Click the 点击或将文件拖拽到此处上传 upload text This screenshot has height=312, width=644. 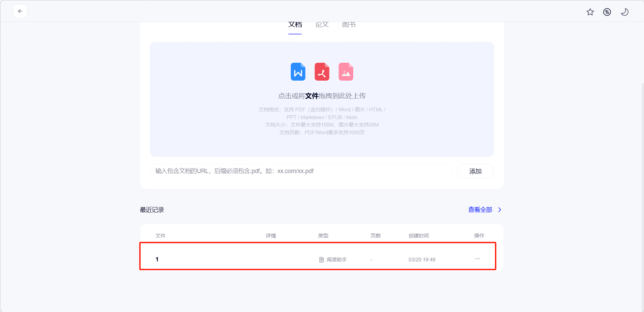click(x=322, y=96)
